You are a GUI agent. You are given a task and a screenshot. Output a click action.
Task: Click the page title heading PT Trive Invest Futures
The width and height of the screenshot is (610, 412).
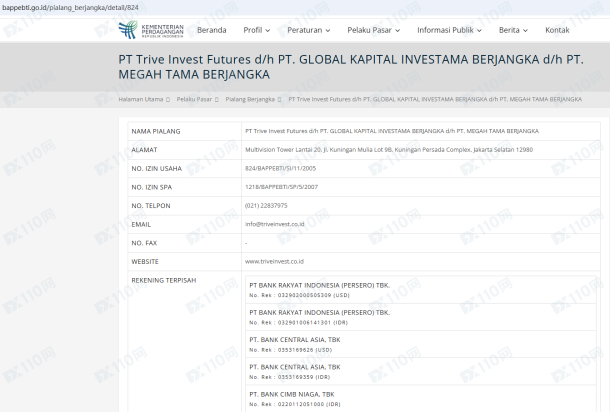[x=350, y=66]
